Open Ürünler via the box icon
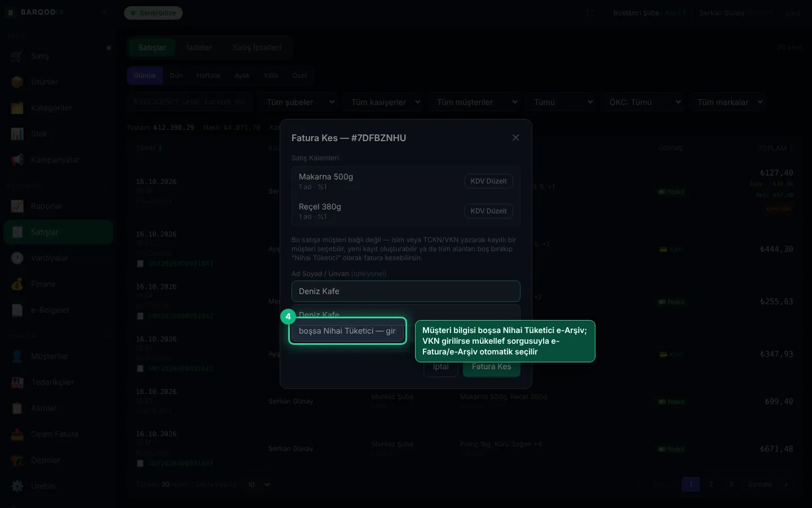812x508 pixels. pyautogui.click(x=17, y=82)
